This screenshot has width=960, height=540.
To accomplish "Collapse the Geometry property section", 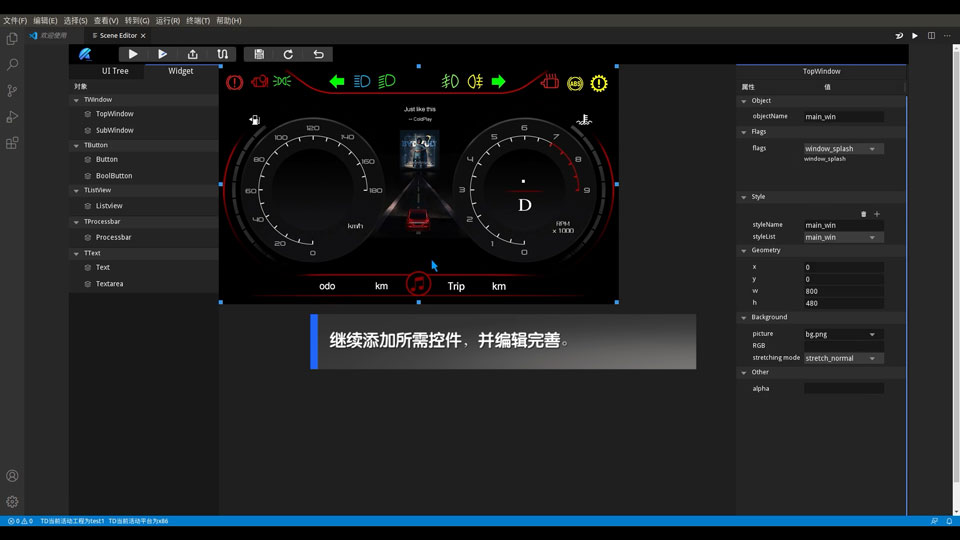I will pos(744,251).
